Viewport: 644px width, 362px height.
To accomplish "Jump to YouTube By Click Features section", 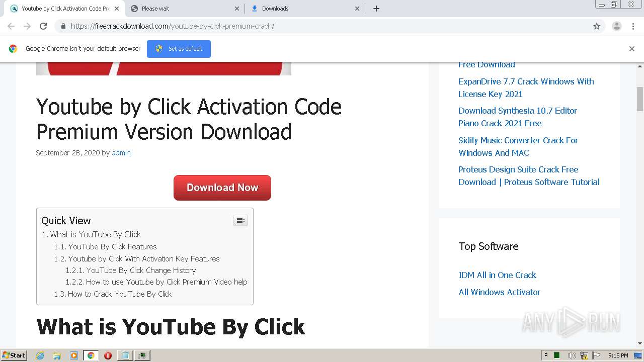I will 112,247.
